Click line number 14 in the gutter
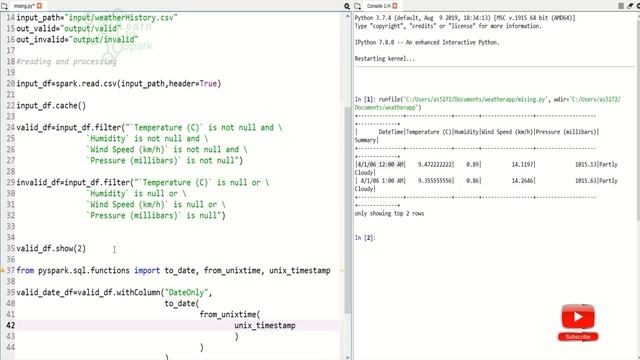640x360 pixels. coord(10,18)
